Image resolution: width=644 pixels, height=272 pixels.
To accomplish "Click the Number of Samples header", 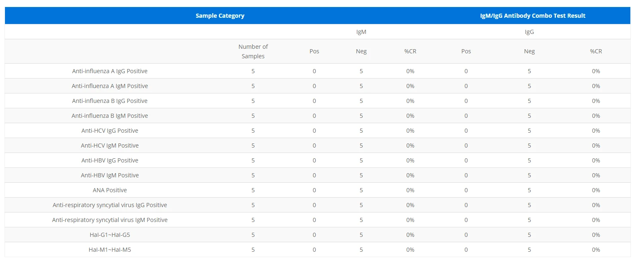I will click(253, 51).
